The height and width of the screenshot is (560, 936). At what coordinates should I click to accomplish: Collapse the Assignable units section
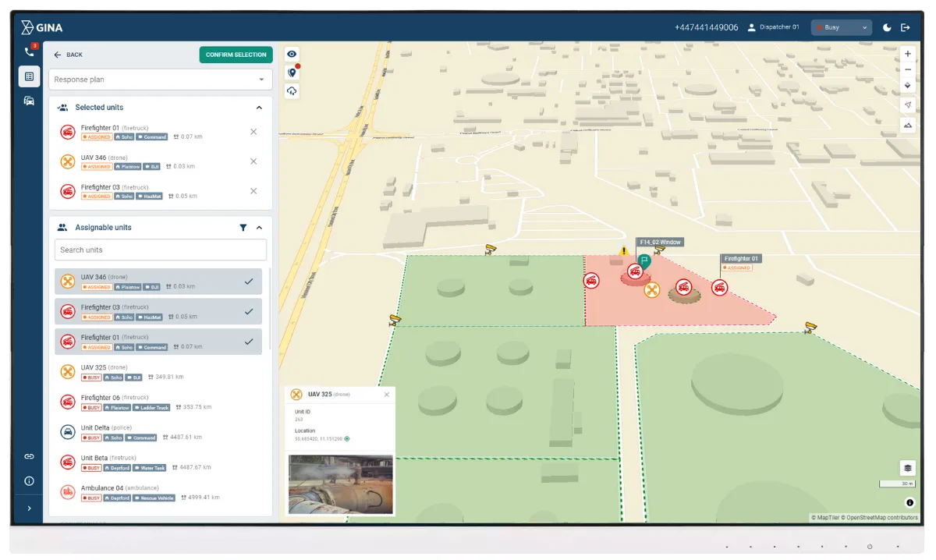(x=259, y=227)
